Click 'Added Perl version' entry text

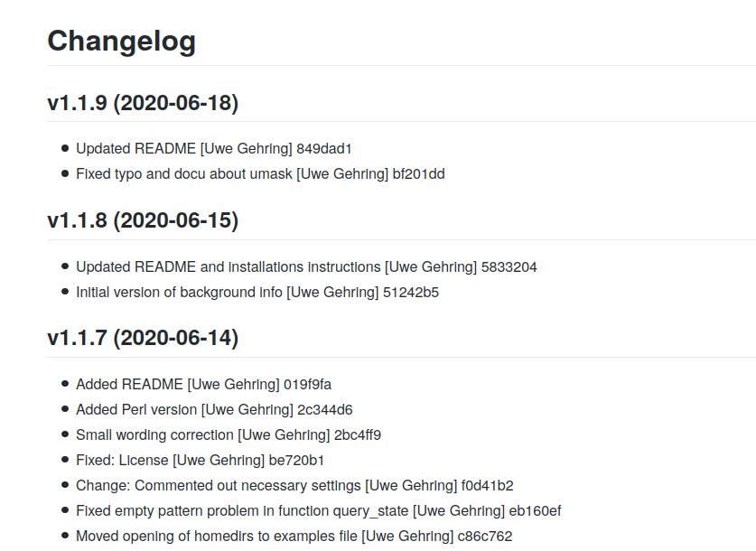136,409
